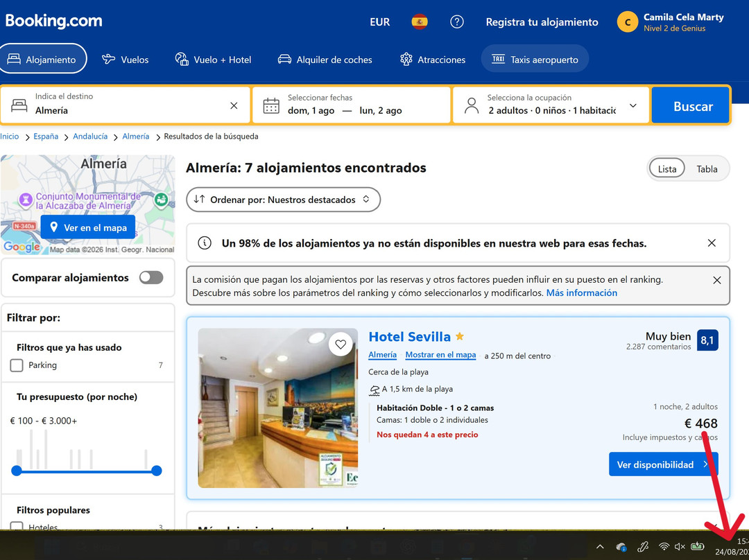
Task: Check the Parking filter checkbox
Action: (x=17, y=366)
